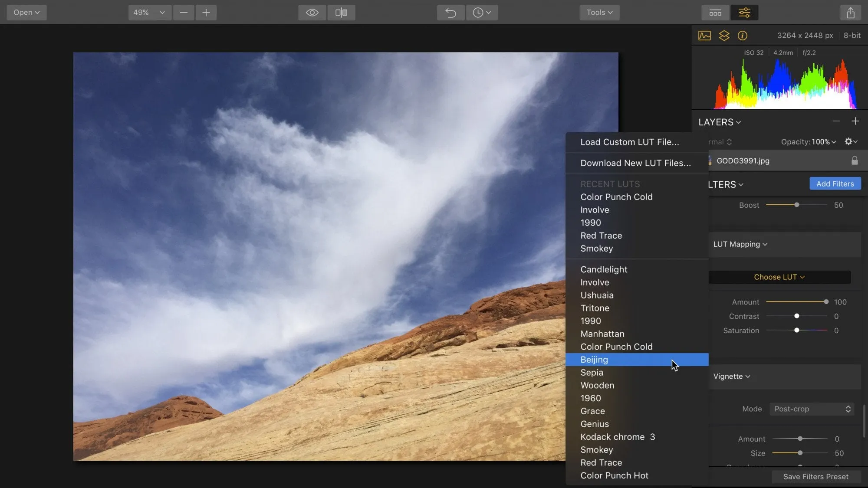The width and height of the screenshot is (868, 488).
Task: Click the undo arrow icon
Action: pos(450,13)
